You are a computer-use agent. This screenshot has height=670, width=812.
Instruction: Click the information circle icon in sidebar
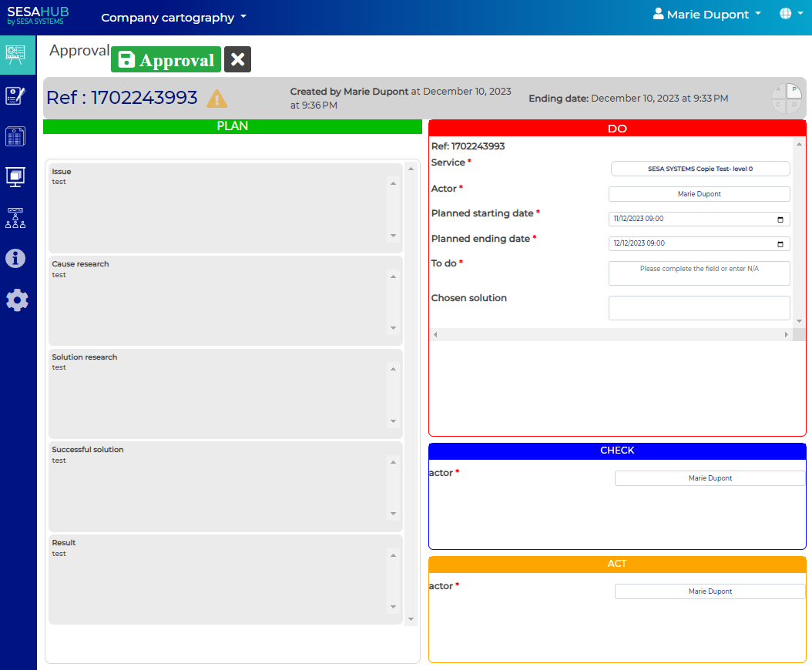tap(16, 259)
